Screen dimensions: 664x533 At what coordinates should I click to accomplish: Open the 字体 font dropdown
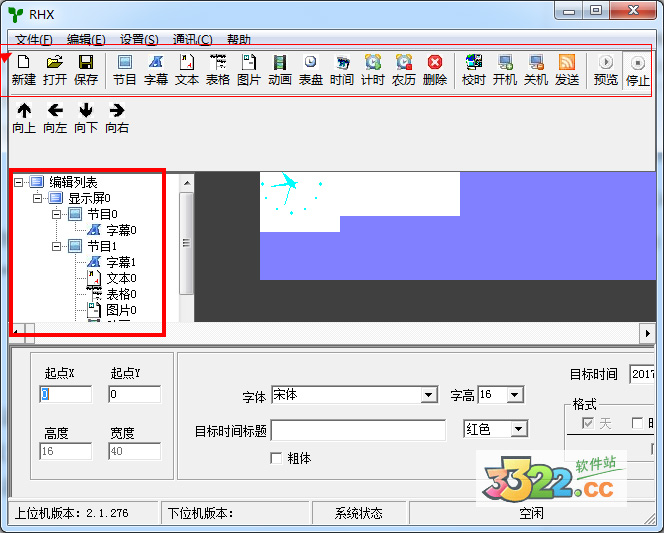click(429, 395)
